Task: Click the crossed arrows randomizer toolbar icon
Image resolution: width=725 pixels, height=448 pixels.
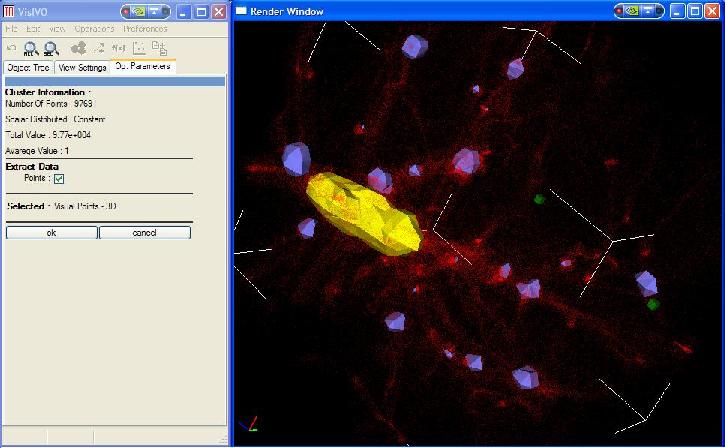Action: [x=99, y=48]
